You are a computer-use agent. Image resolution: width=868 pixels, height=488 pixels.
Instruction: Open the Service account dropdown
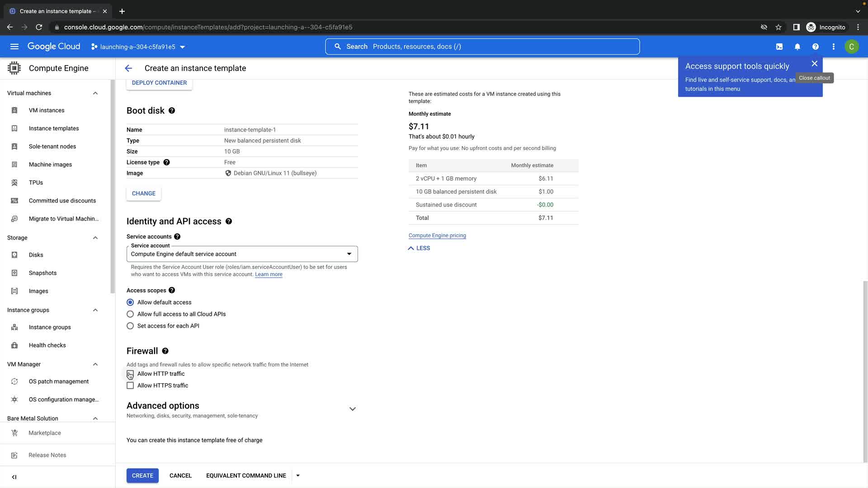coord(242,254)
